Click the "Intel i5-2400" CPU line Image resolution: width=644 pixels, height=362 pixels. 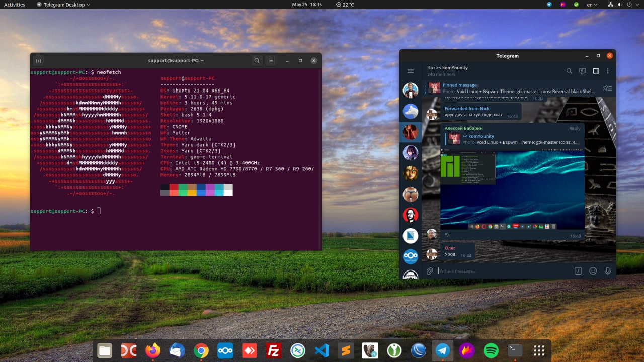click(x=210, y=163)
